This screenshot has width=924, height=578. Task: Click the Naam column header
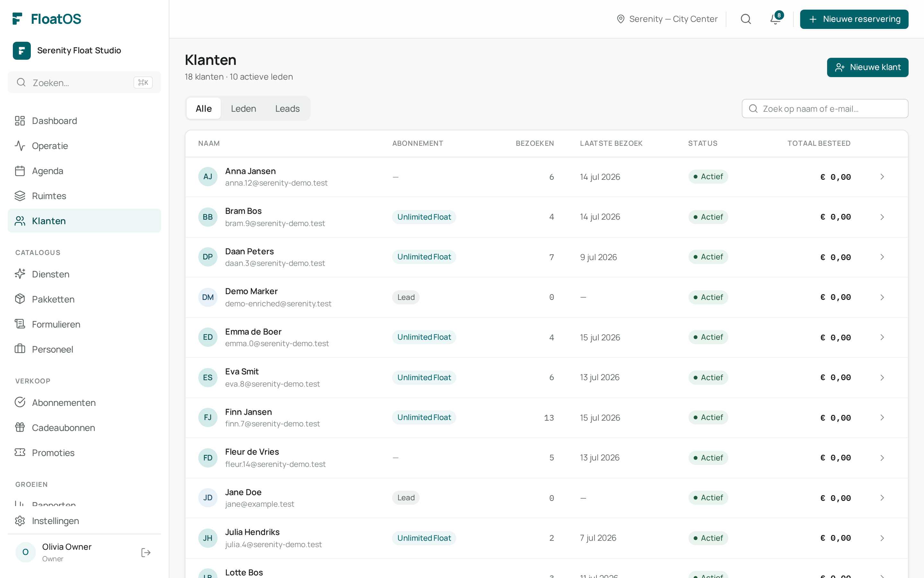tap(209, 143)
